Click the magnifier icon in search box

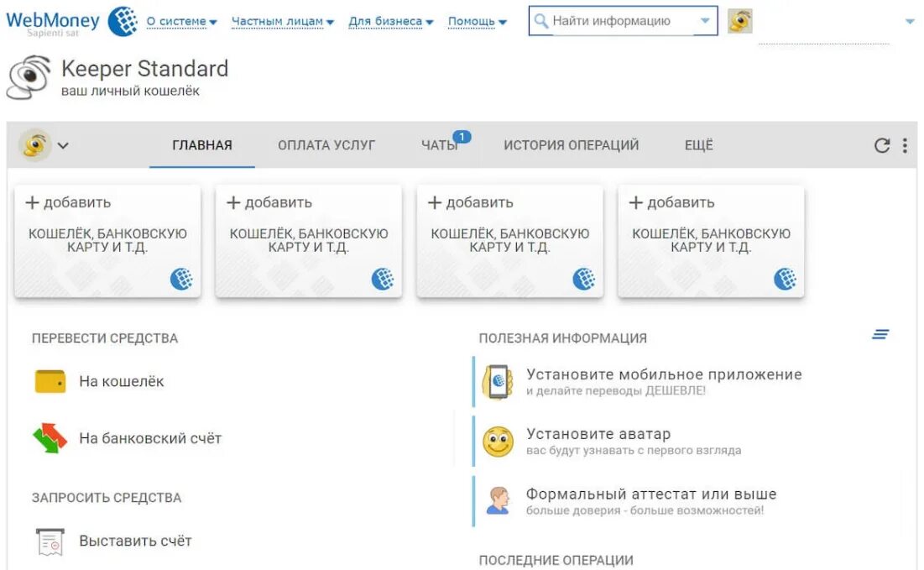click(x=540, y=21)
